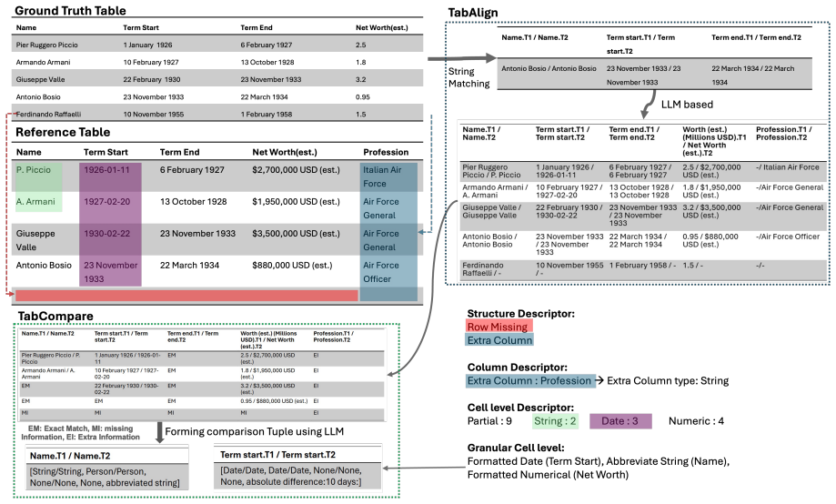Click the arrow pointing to String Matching table
This screenshot has width=836, height=504.
pos(462,58)
